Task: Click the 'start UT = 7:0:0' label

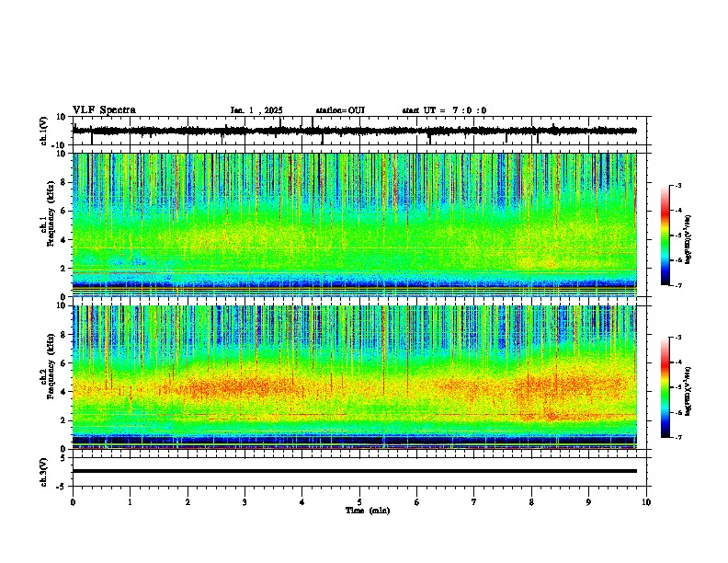Action: [444, 110]
